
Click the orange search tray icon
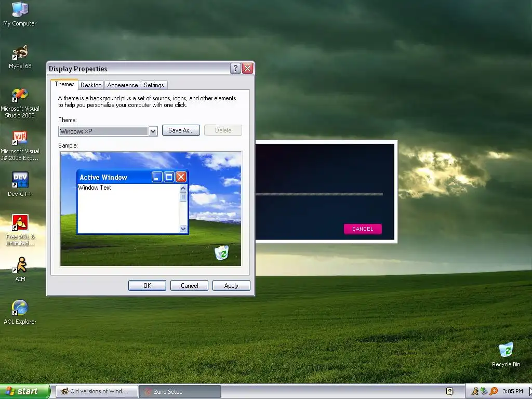(494, 391)
